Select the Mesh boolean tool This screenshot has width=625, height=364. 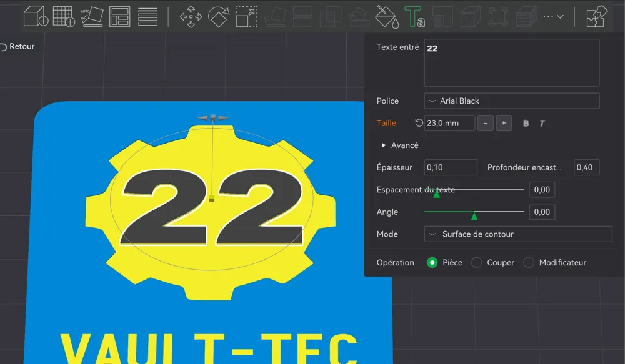[x=331, y=17]
